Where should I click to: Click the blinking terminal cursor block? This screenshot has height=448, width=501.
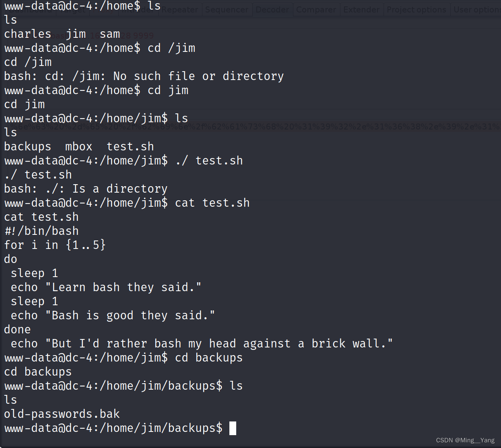[x=233, y=428]
